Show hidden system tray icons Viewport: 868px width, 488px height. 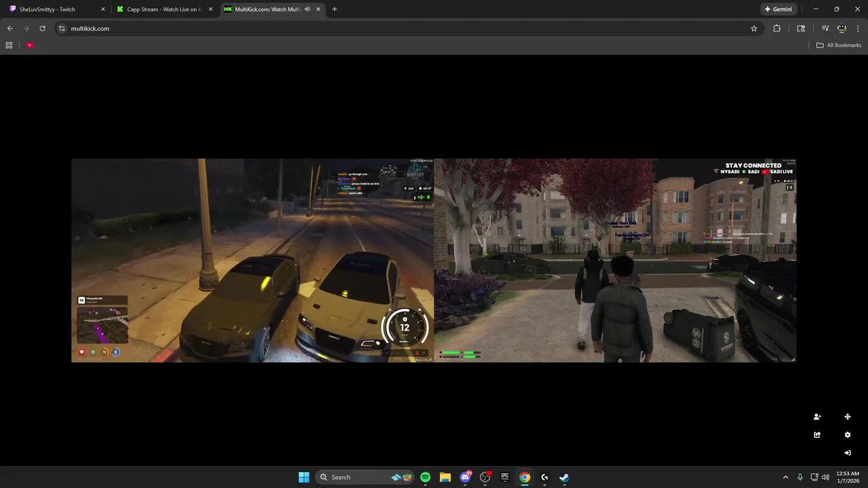point(785,477)
